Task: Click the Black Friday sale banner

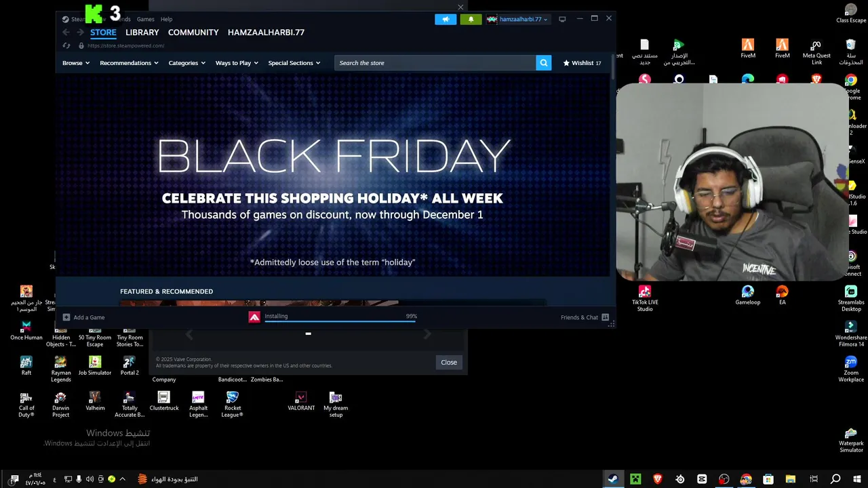Action: coord(333,175)
